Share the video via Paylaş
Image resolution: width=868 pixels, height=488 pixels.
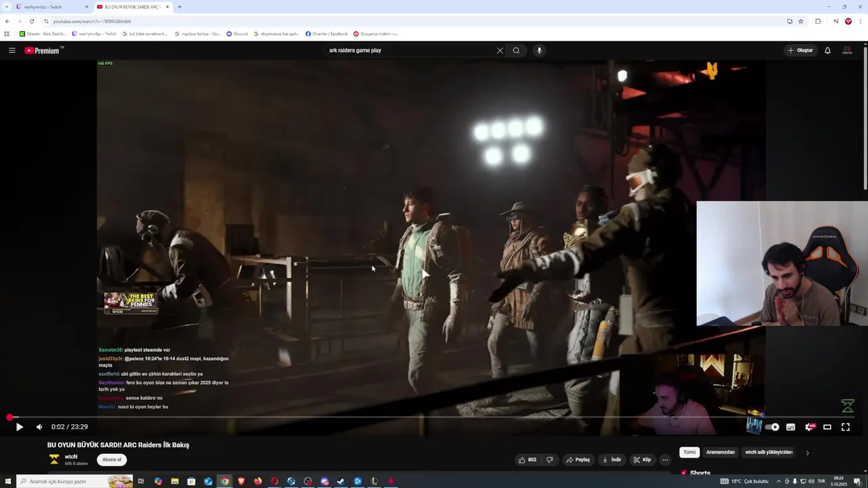pos(578,460)
